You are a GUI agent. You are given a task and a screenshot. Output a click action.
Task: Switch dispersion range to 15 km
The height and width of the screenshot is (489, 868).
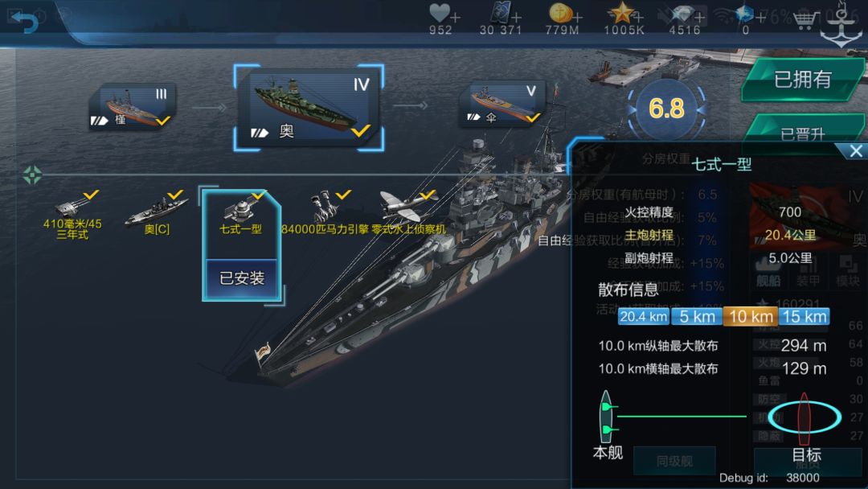click(x=804, y=317)
